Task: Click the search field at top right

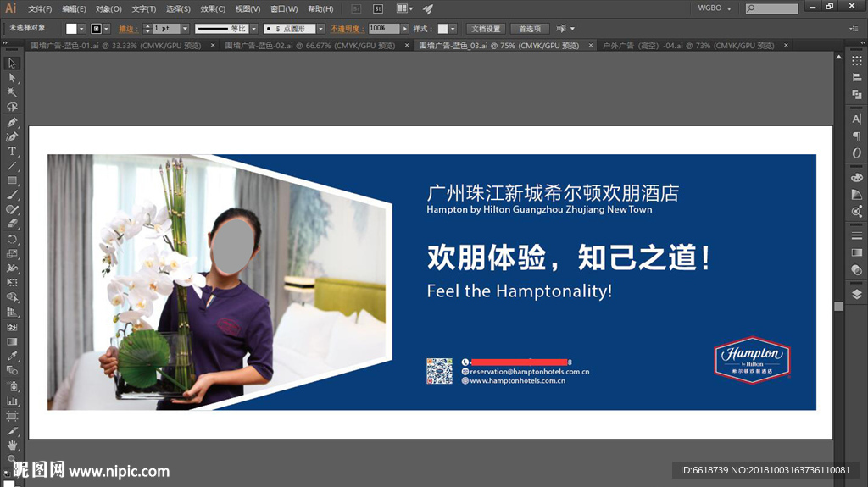Action: (771, 8)
